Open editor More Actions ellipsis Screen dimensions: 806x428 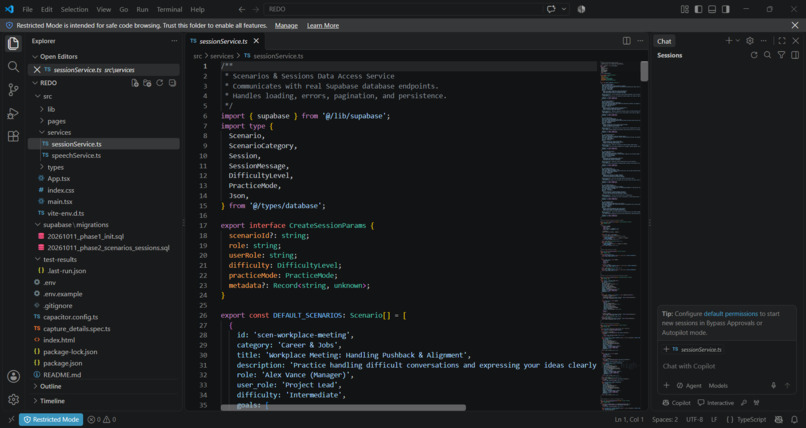click(x=640, y=41)
